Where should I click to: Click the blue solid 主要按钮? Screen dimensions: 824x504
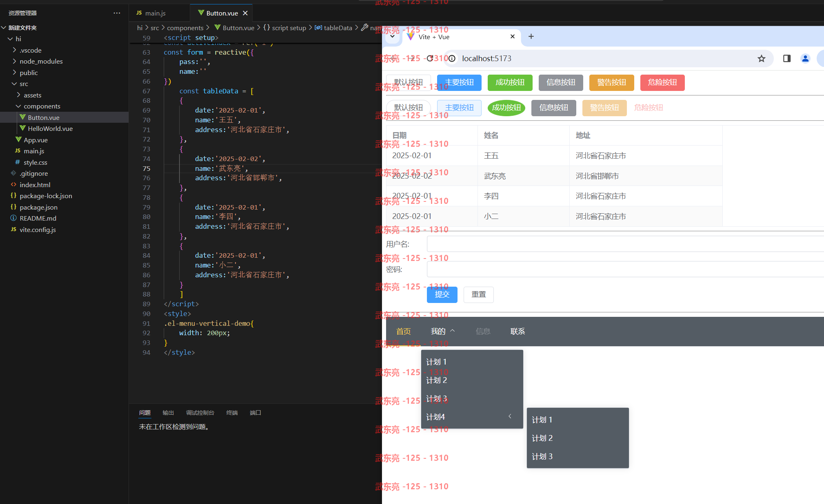[459, 82]
